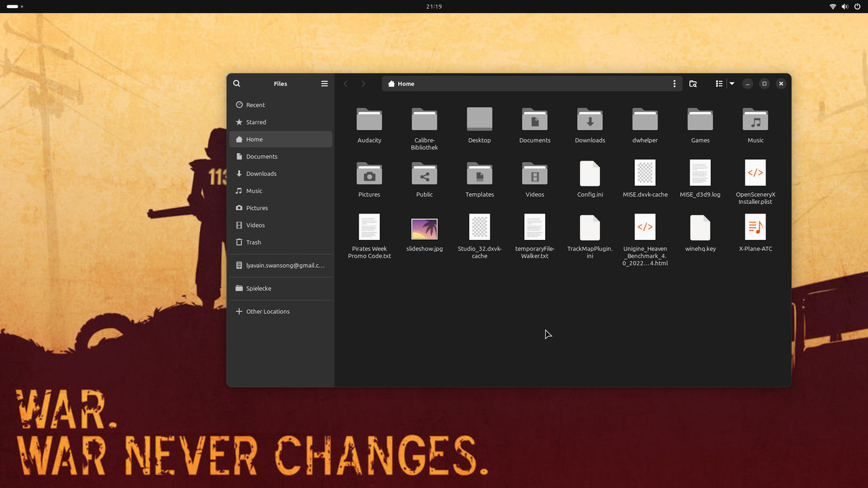Select the Pictures folder icon in the grid
This screenshot has width=868, height=488.
(370, 173)
